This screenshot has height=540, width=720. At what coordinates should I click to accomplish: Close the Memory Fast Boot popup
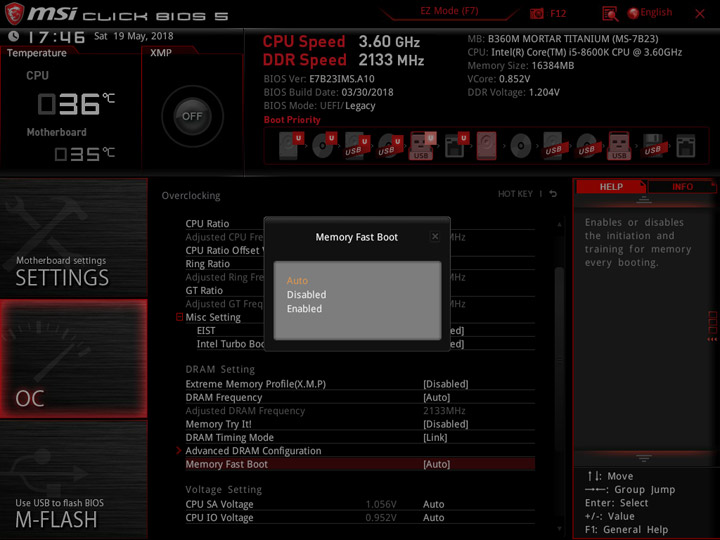pos(435,236)
